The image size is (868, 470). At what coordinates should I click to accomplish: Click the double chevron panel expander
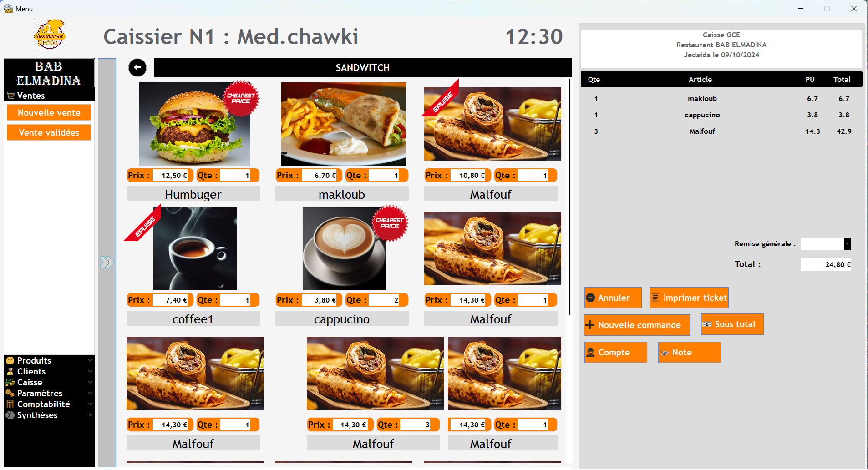pyautogui.click(x=107, y=263)
